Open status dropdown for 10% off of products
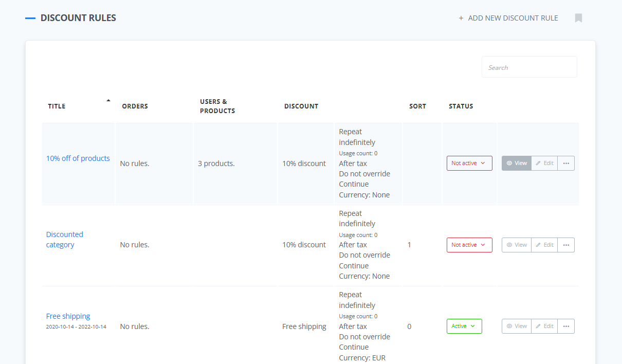 [x=469, y=163]
